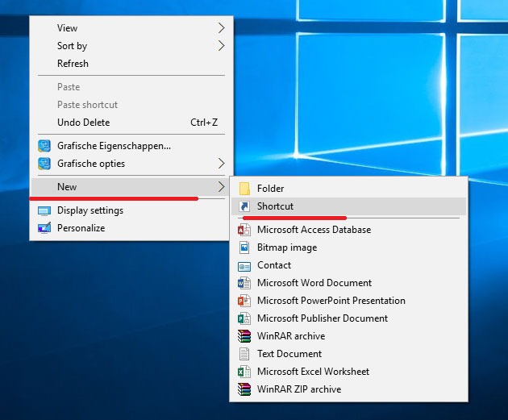The image size is (508, 420).
Task: Create a new WinRAR archive
Action: (348, 336)
